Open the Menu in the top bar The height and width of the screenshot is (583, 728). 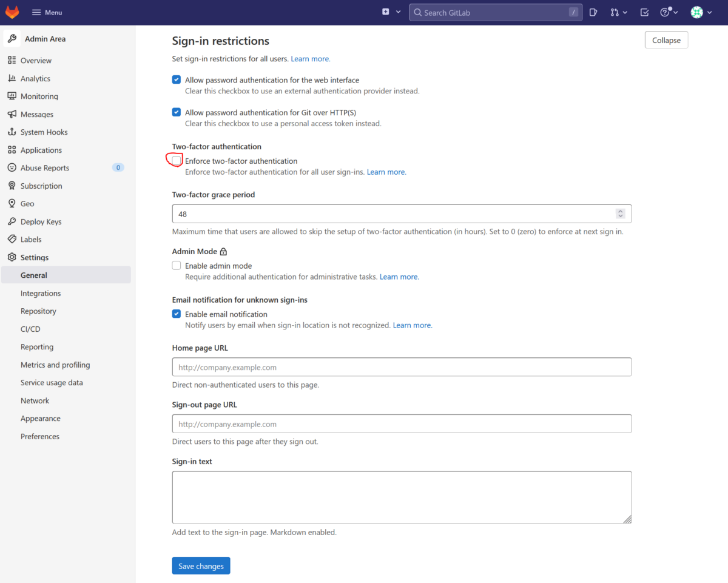(46, 12)
